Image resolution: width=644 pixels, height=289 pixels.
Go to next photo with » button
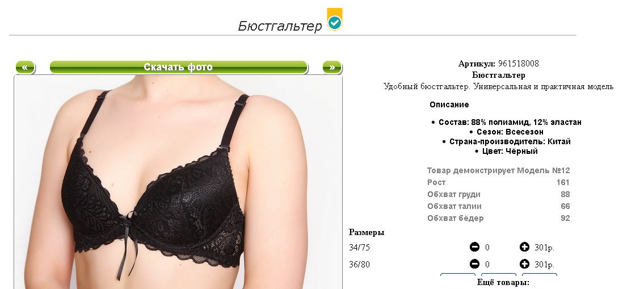(332, 68)
